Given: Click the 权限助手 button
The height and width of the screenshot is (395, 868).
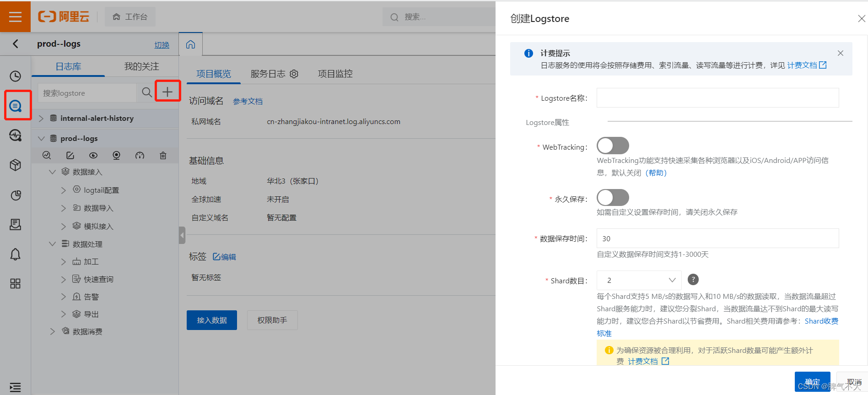Looking at the screenshot, I should click(272, 320).
